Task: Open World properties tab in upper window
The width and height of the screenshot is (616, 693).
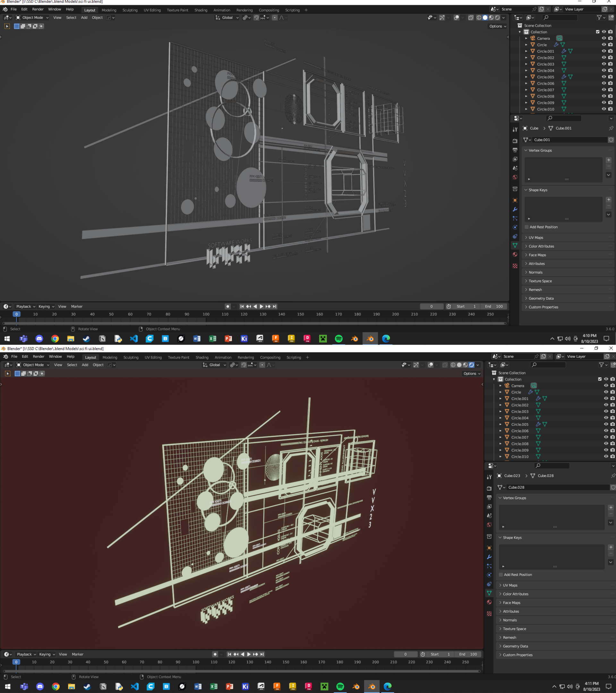Action: coord(515,177)
